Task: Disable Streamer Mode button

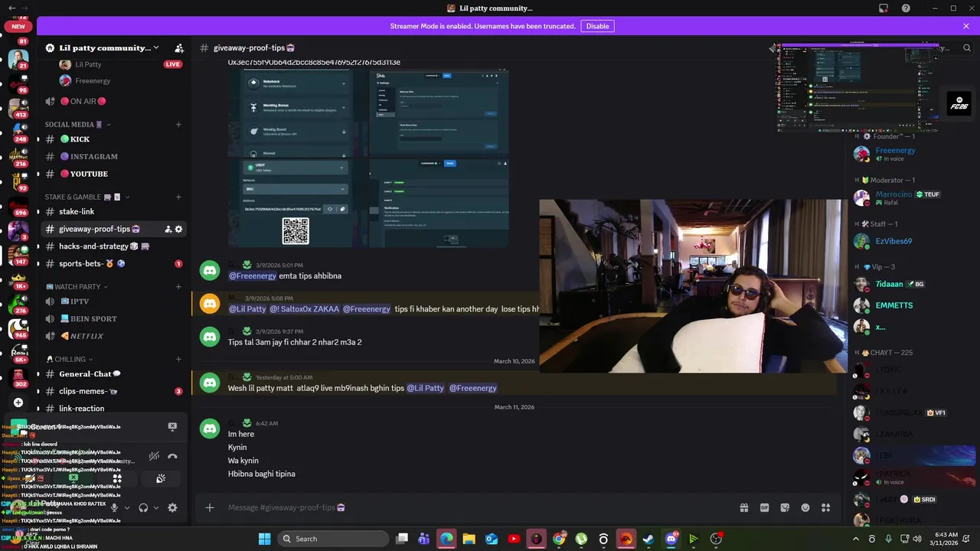Action: 597,26
